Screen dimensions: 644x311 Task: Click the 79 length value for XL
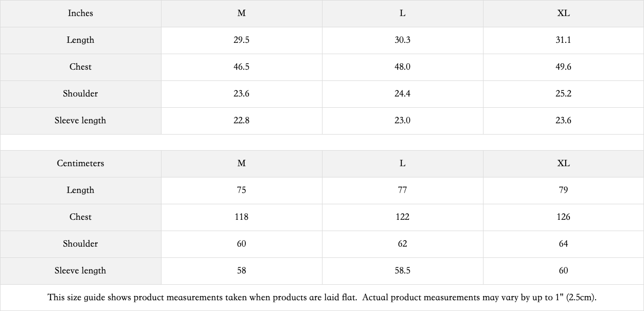pyautogui.click(x=563, y=190)
